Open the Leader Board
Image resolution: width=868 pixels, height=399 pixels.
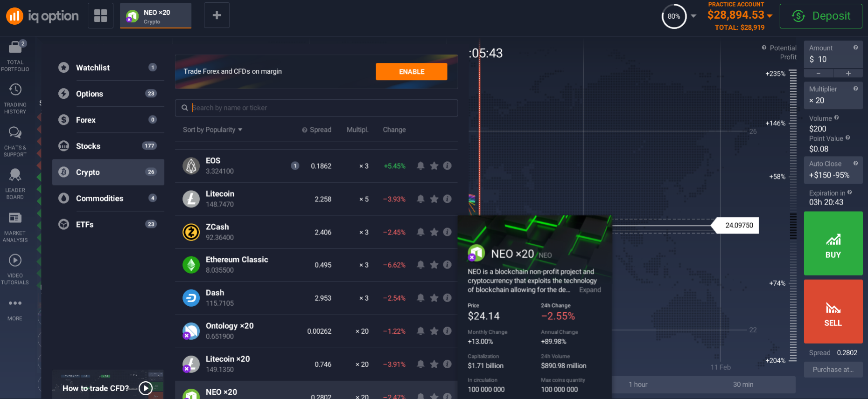click(x=15, y=184)
